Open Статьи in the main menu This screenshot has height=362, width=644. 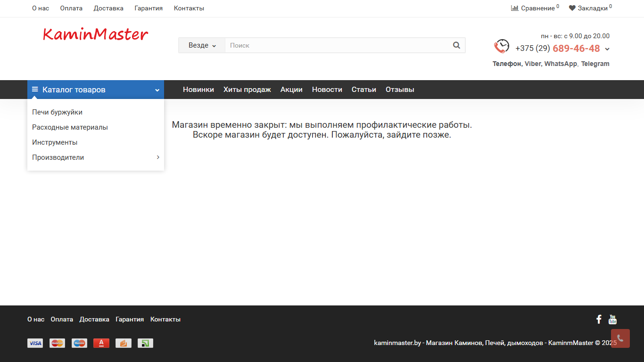pos(364,90)
